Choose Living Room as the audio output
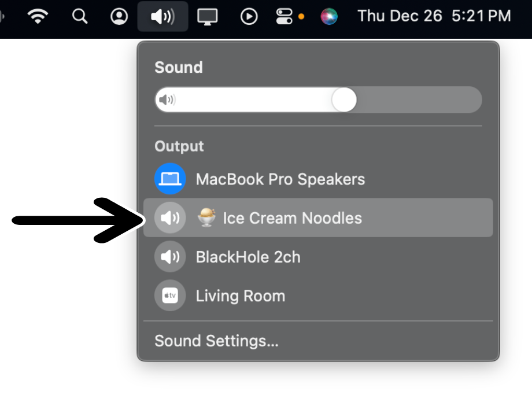Screen dimensions: 532x395 pos(240,295)
